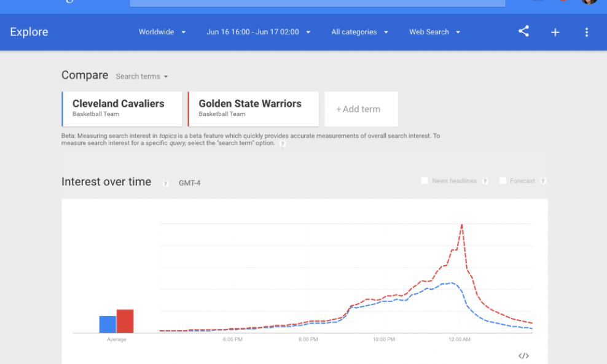Click the Interest over time heading
The height and width of the screenshot is (364, 607).
click(x=106, y=182)
